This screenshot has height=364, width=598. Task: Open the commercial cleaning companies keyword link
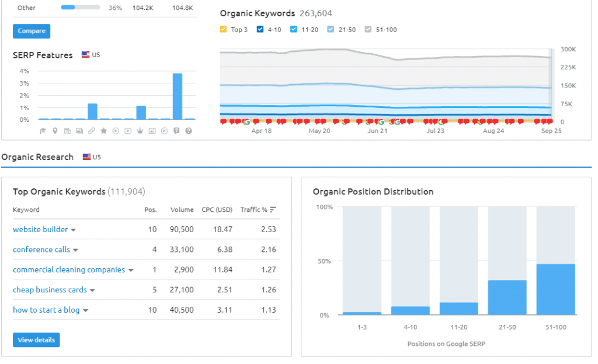[69, 269]
